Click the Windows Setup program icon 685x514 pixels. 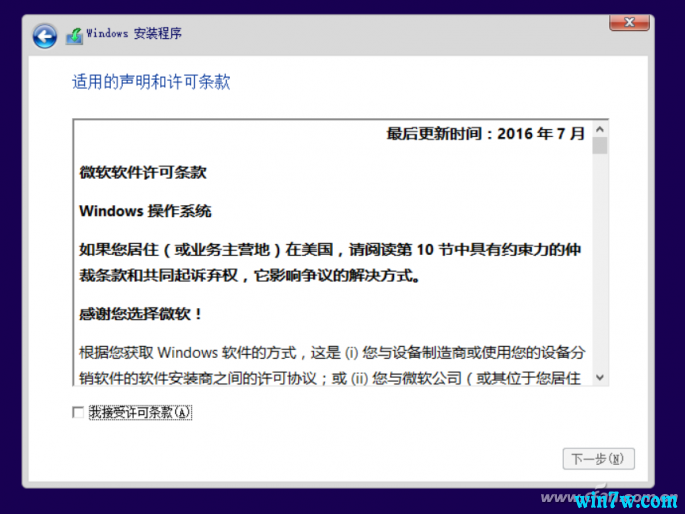[x=74, y=36]
